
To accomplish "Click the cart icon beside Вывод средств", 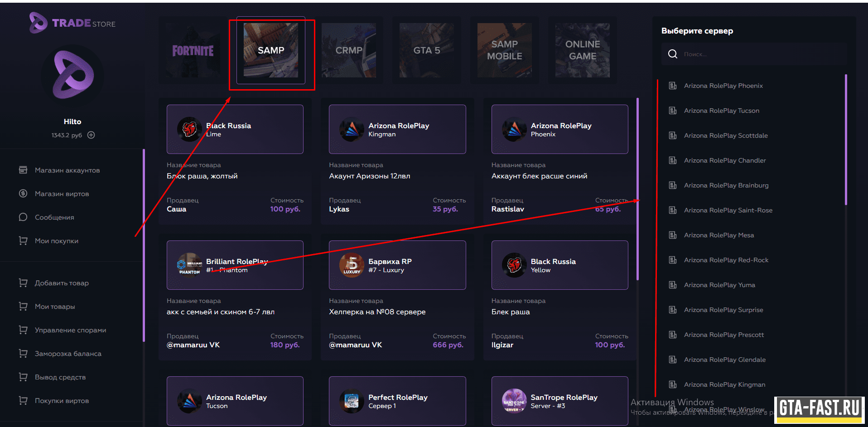I will click(x=23, y=377).
